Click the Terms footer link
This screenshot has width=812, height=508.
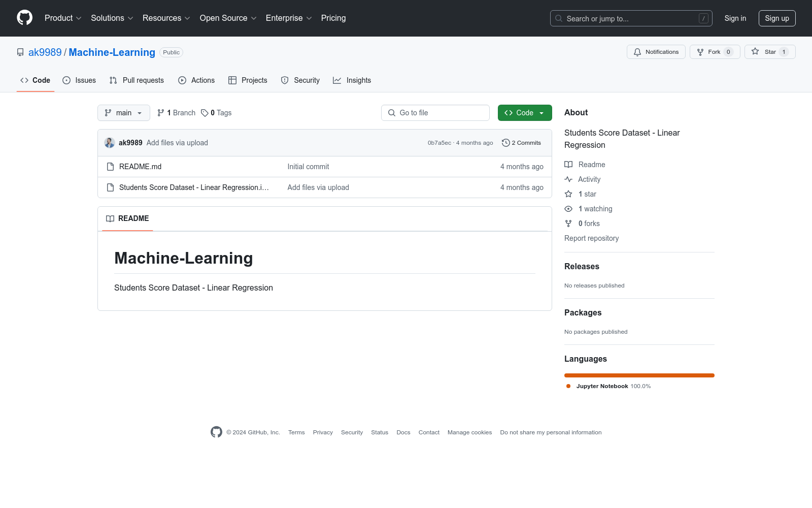coord(296,432)
